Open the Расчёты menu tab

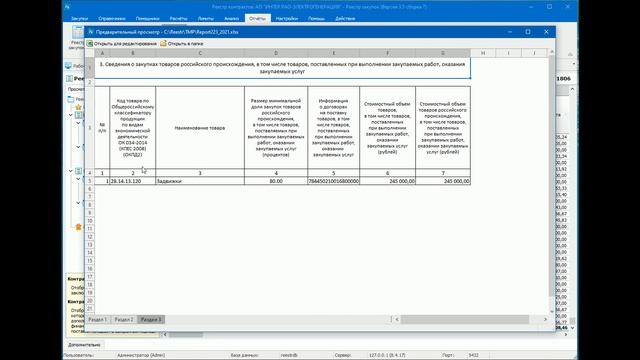(178, 18)
